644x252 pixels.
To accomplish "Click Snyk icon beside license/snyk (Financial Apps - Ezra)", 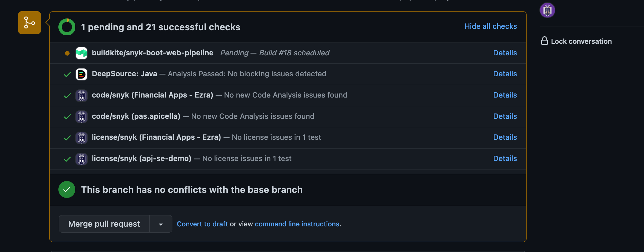I will (x=82, y=138).
